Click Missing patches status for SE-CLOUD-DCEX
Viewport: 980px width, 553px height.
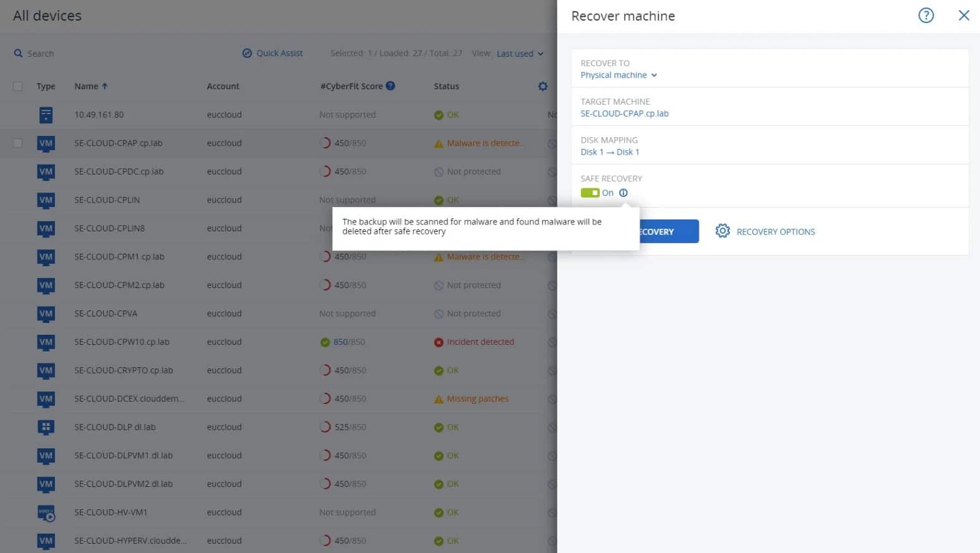tap(471, 399)
